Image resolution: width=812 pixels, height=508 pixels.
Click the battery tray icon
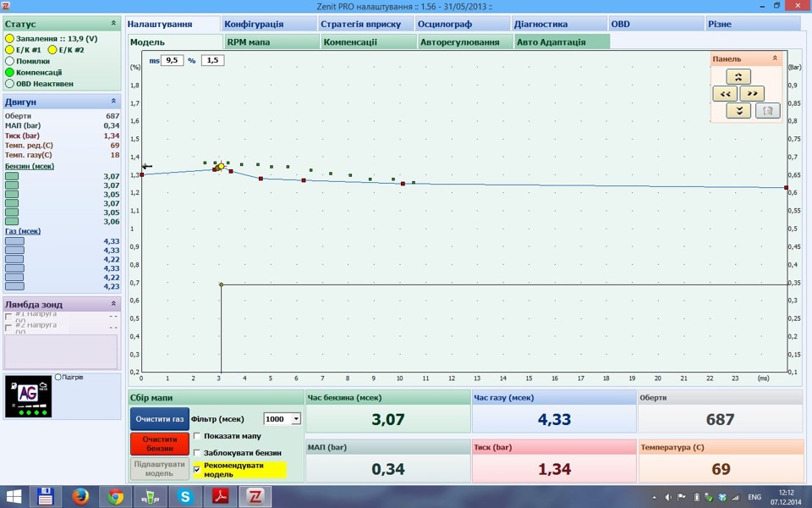(x=696, y=497)
